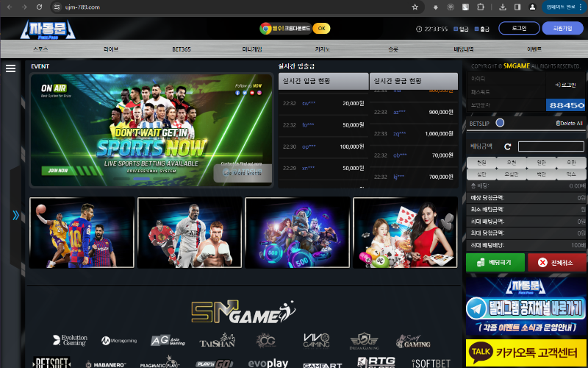Click the red 전체취소 cancel-all button

click(x=557, y=262)
